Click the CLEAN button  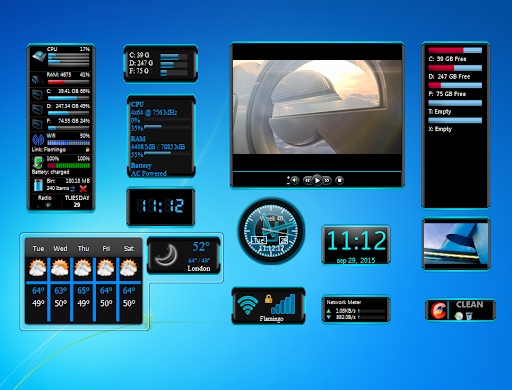pos(469,304)
